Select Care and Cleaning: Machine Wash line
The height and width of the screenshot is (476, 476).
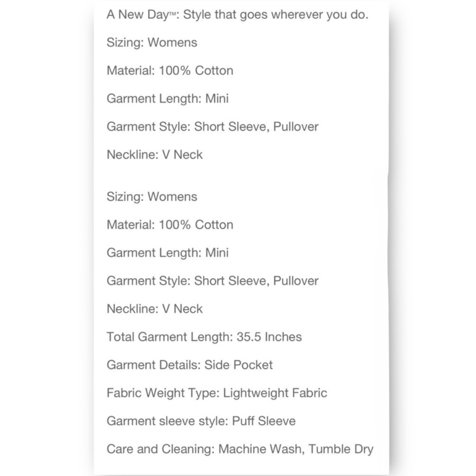pos(240,449)
